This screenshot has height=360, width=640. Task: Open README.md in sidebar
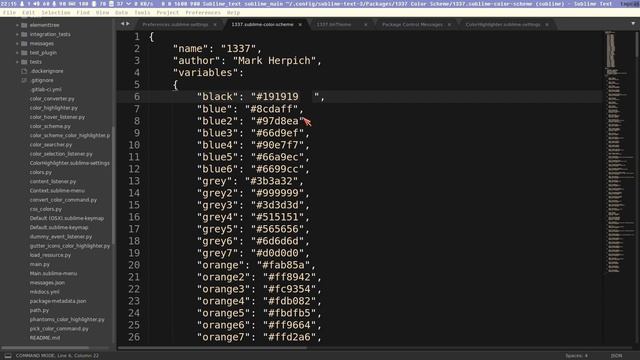[x=45, y=338]
